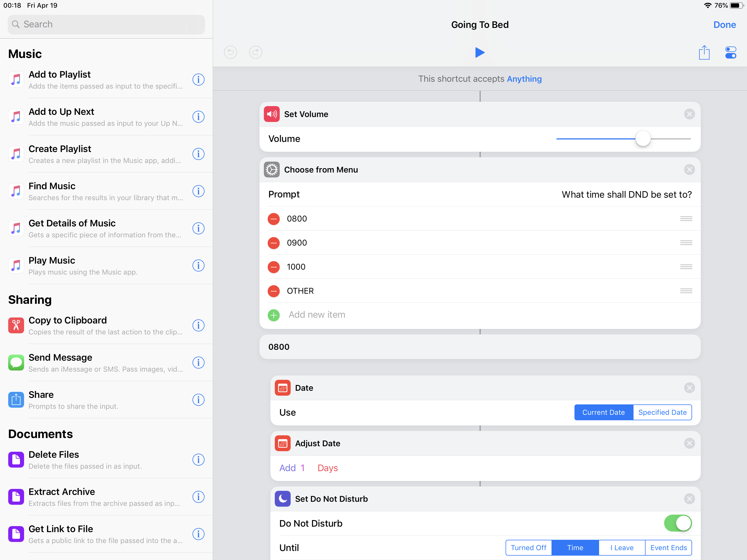Tap the reorder handle for 0900
The height and width of the screenshot is (560, 747).
click(x=686, y=243)
